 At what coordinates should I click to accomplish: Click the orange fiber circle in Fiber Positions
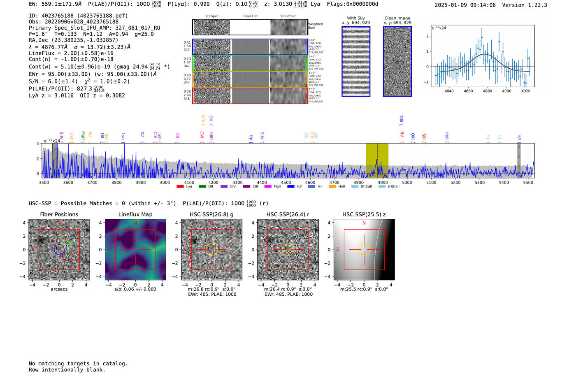(x=60, y=240)
